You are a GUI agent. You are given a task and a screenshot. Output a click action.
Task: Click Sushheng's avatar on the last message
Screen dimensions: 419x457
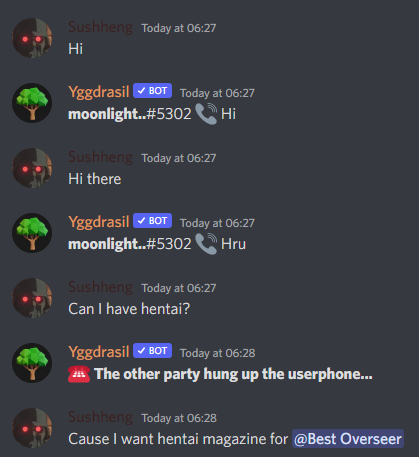[32, 428]
